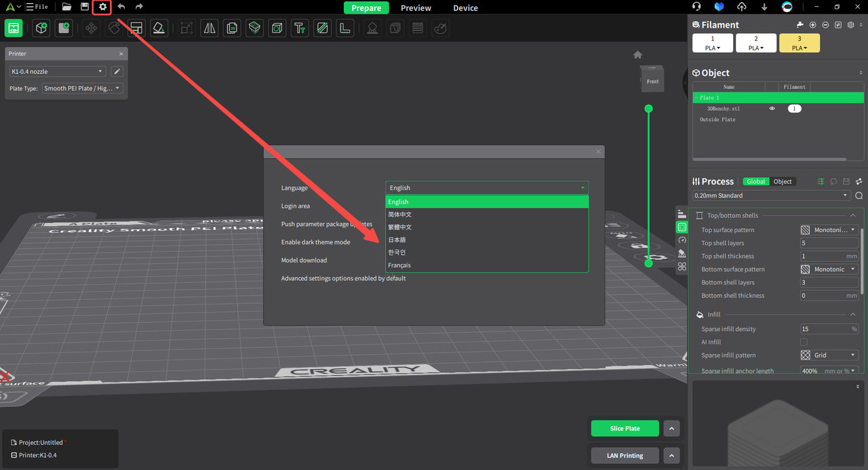Select the Lay on Face tool

coord(157,28)
